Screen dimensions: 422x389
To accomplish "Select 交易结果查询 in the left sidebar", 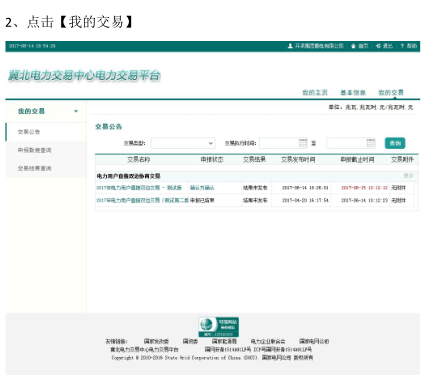I will click(x=34, y=168).
